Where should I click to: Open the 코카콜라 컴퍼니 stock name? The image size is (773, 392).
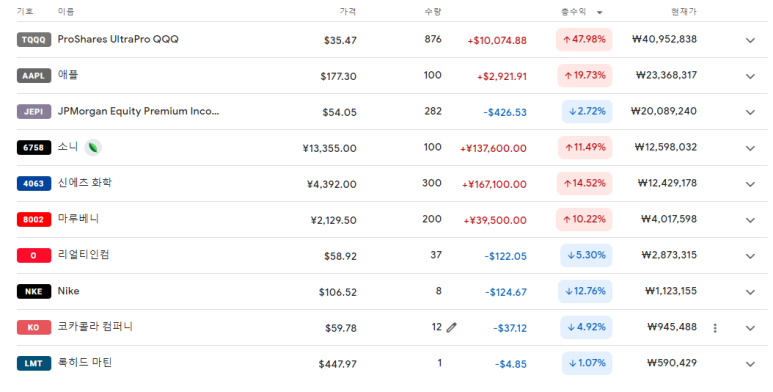(95, 327)
